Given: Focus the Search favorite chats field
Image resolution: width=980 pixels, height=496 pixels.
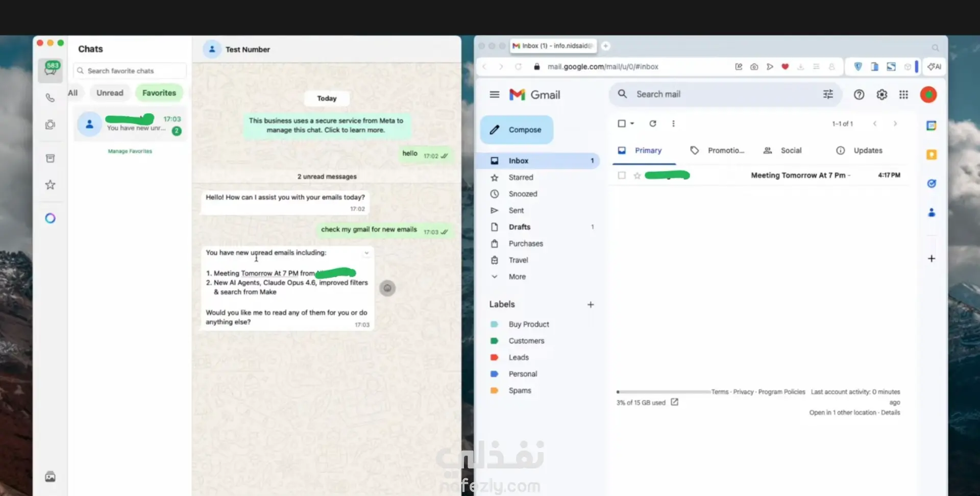Looking at the screenshot, I should [x=130, y=71].
